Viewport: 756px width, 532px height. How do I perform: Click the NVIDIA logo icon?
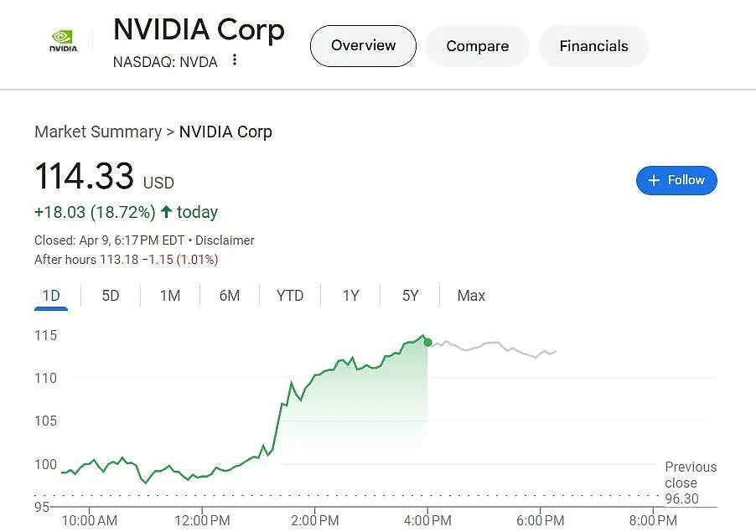pyautogui.click(x=63, y=41)
